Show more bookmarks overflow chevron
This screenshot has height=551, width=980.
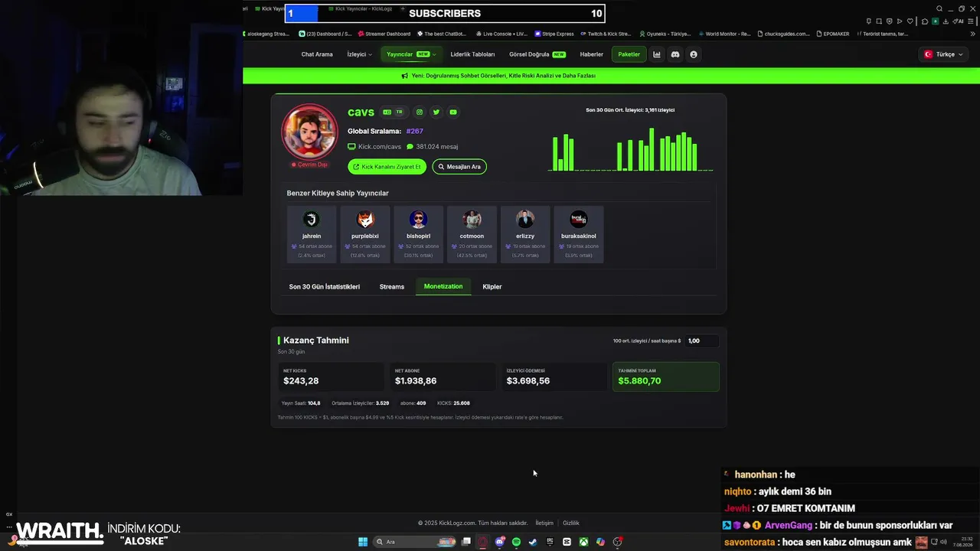pos(973,34)
